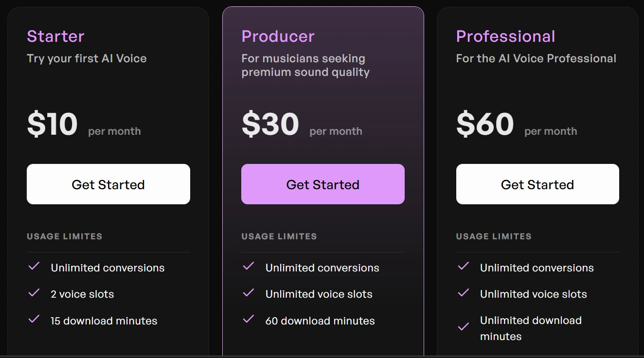Select the Starter plan title
The image size is (644, 358).
(55, 36)
